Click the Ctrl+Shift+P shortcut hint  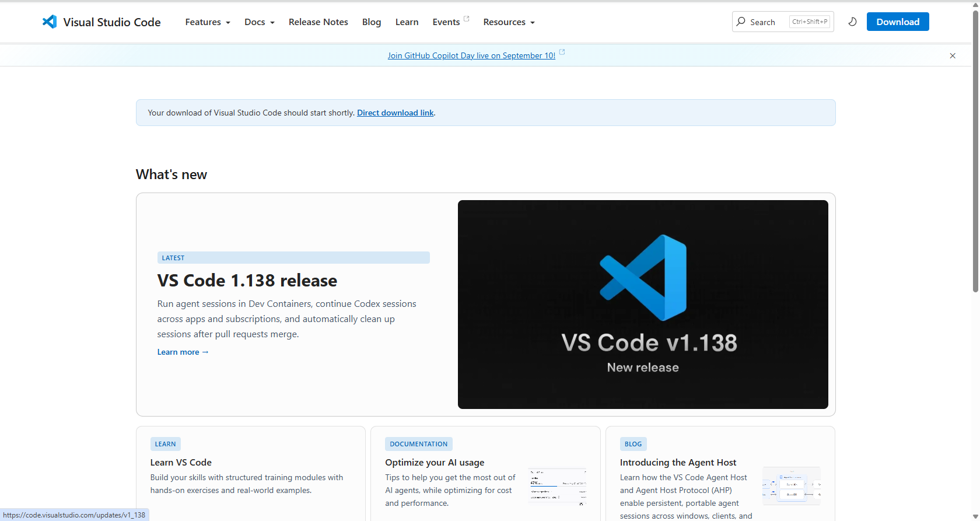[x=810, y=22]
